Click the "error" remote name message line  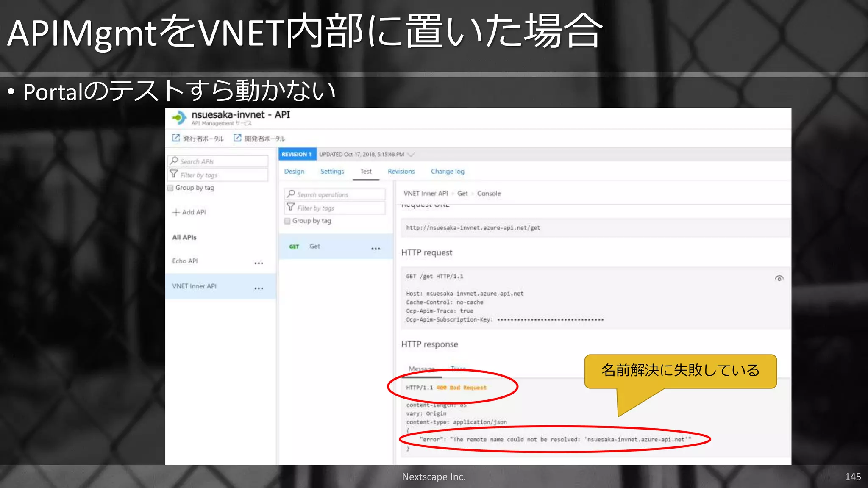click(x=555, y=439)
